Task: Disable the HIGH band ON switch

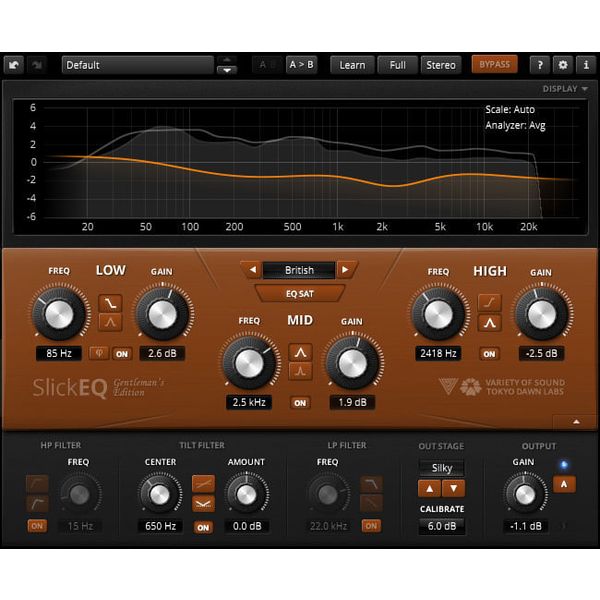Action: coord(489,354)
